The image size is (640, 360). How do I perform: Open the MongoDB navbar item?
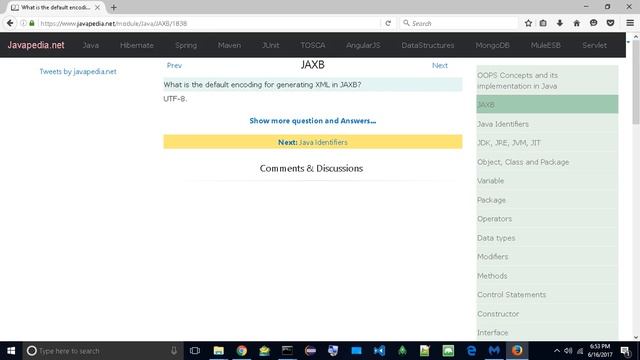pos(493,45)
